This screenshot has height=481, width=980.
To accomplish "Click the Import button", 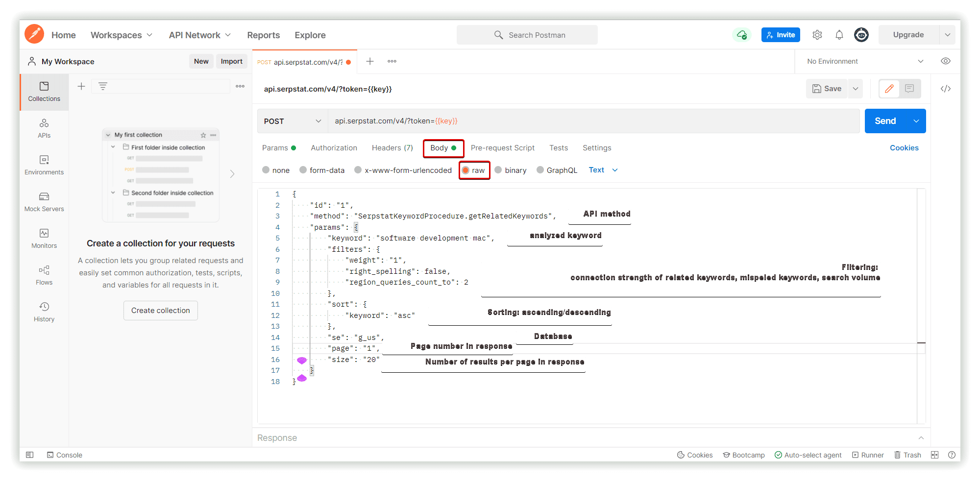I will tap(231, 61).
